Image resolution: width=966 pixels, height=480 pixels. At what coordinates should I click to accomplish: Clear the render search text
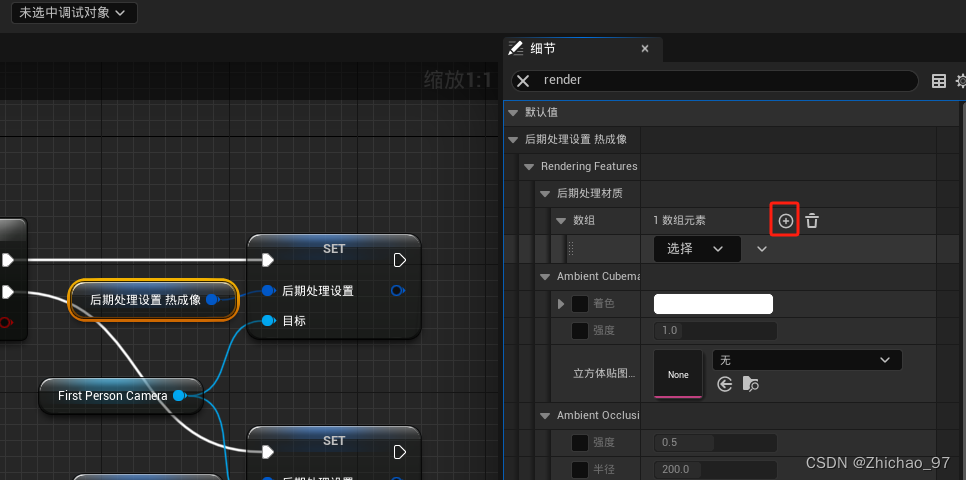click(523, 81)
